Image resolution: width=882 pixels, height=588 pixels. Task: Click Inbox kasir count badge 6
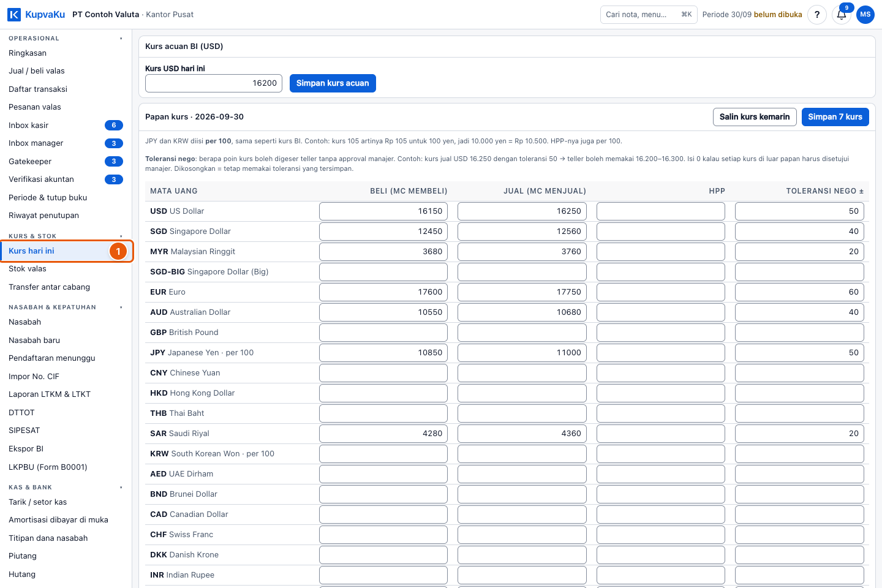114,125
